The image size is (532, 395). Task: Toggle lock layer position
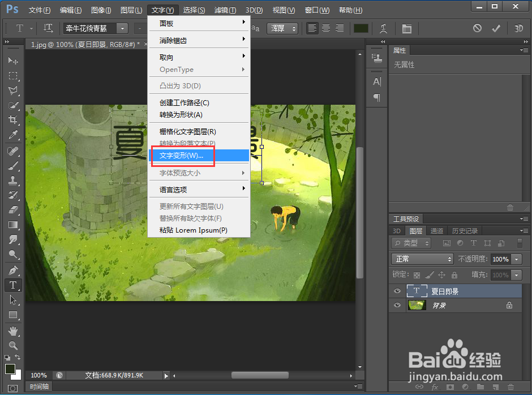tap(441, 275)
